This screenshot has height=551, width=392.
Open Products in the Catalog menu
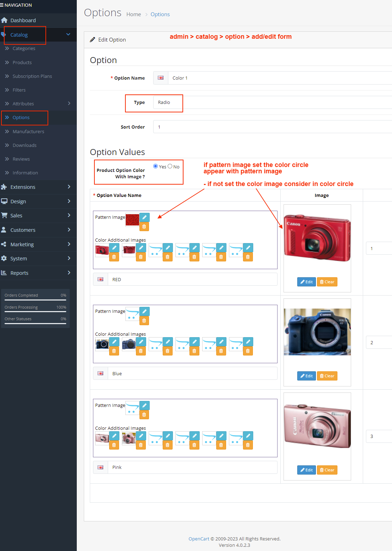point(22,62)
